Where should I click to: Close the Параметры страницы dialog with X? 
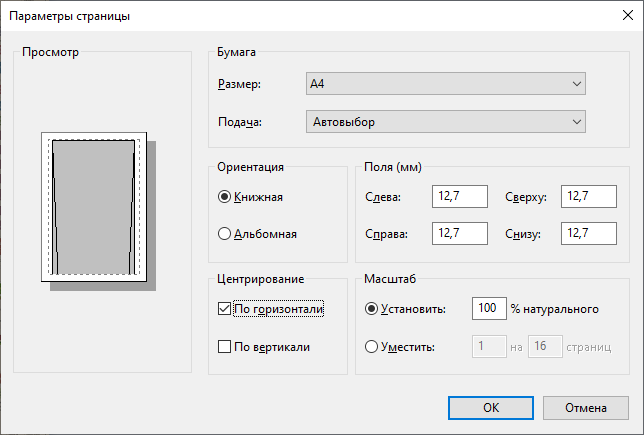pyautogui.click(x=628, y=16)
